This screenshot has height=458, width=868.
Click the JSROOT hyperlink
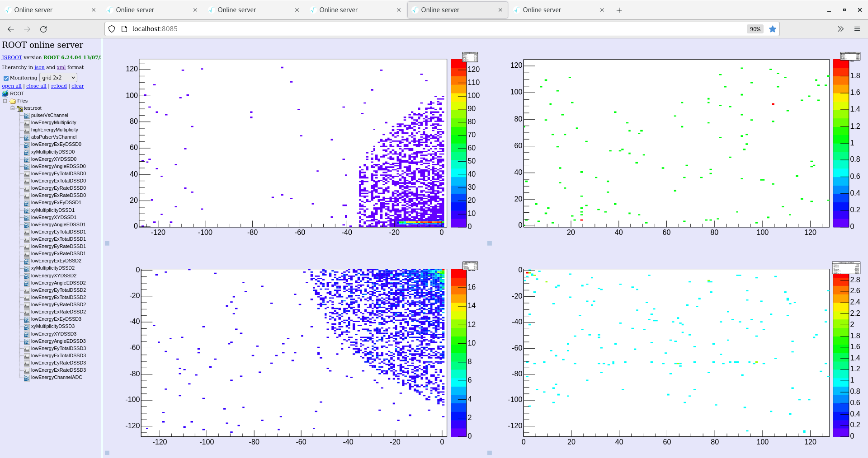coord(12,57)
